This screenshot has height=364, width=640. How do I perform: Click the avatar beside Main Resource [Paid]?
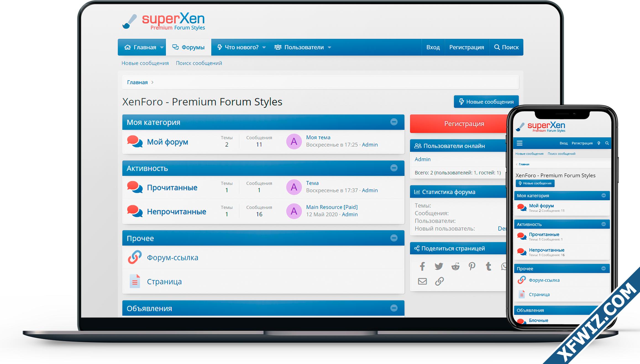[x=294, y=211]
